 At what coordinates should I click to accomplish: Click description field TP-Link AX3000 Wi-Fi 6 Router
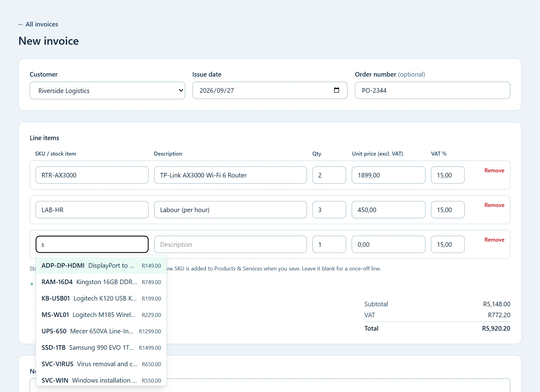pos(230,175)
